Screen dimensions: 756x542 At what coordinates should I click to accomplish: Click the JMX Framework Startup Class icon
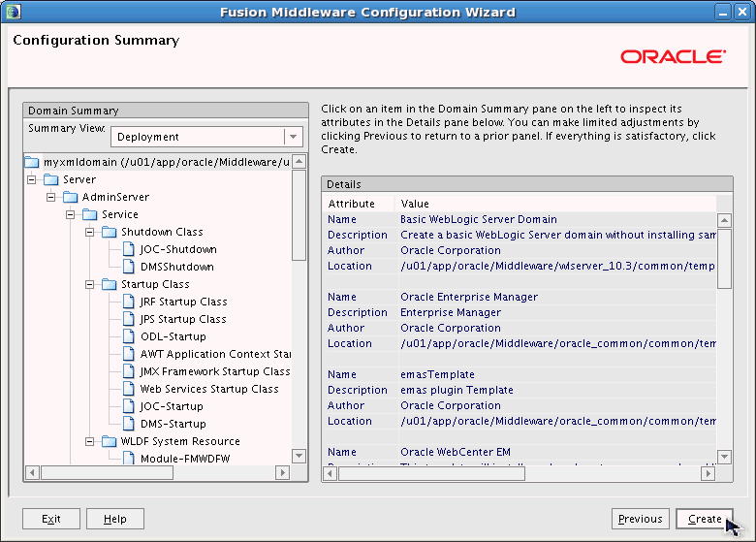(129, 371)
